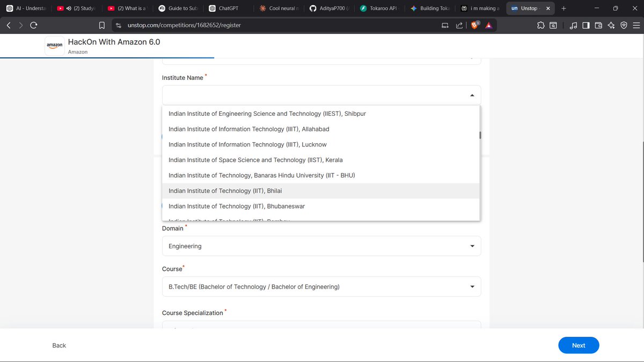This screenshot has width=644, height=362.
Task: Click the Domain field label
Action: click(x=173, y=228)
